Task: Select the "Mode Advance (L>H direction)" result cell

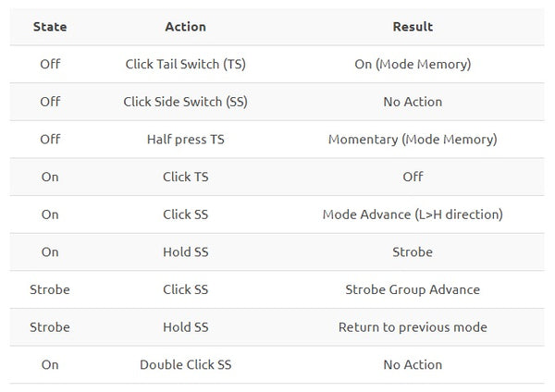Action: tap(413, 214)
